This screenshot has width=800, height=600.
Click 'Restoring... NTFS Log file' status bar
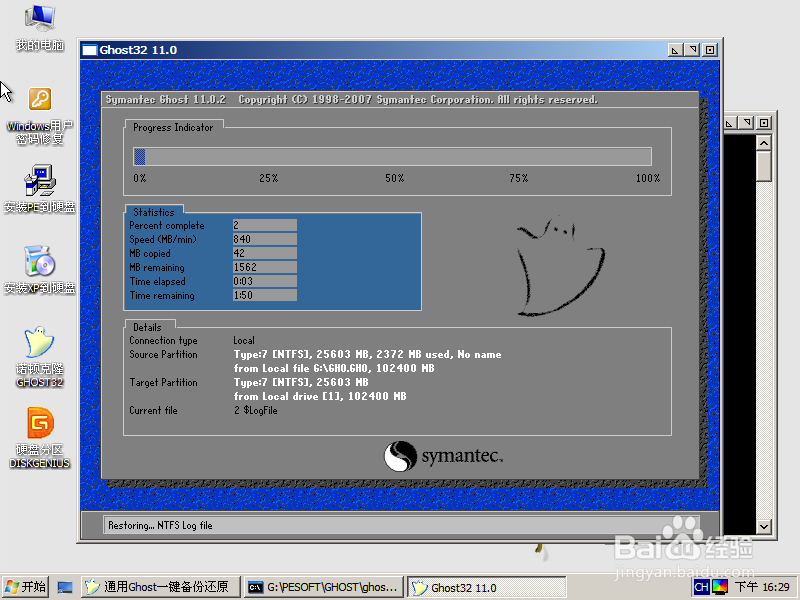point(401,525)
